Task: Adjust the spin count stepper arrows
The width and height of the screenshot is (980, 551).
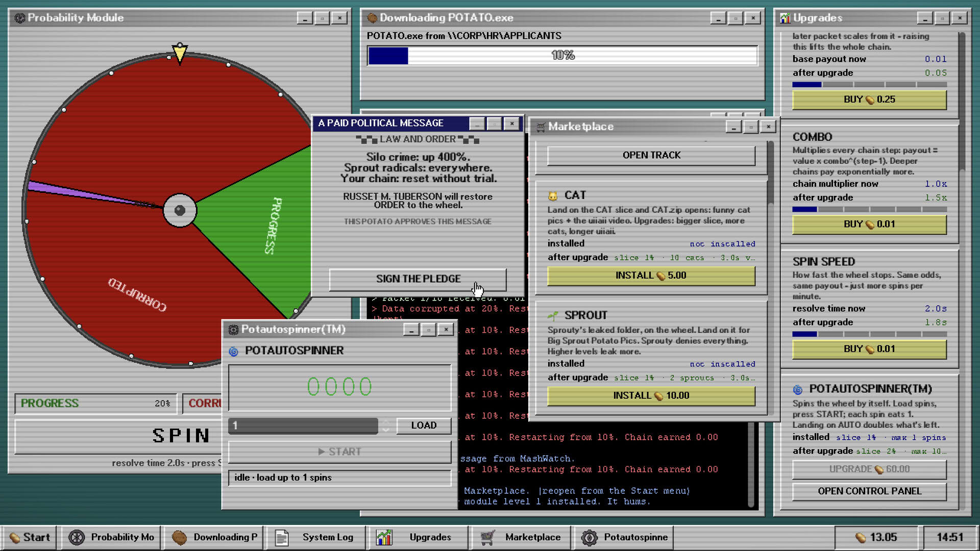Action: [x=386, y=425]
